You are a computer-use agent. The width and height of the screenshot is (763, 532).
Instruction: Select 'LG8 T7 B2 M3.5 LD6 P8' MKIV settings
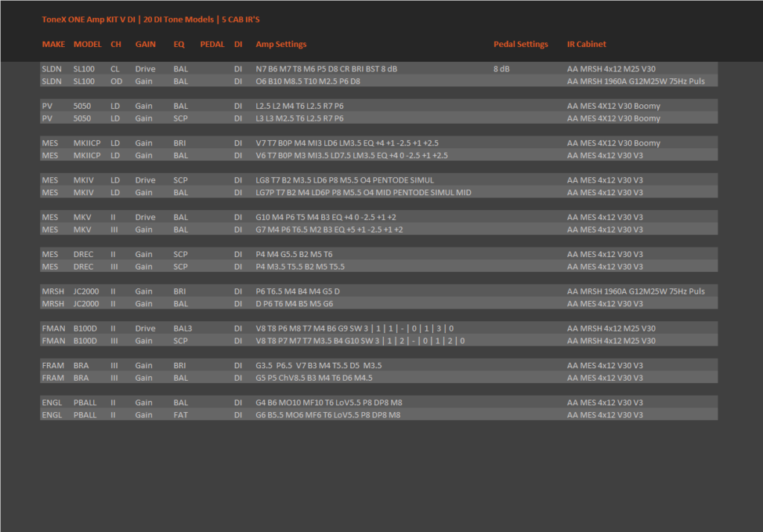345,180
